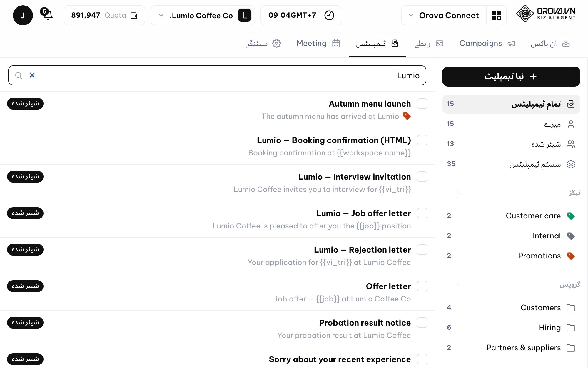Tick the Probation result notice checkbox
Viewport: 588px width, 368px height.
pos(422,323)
